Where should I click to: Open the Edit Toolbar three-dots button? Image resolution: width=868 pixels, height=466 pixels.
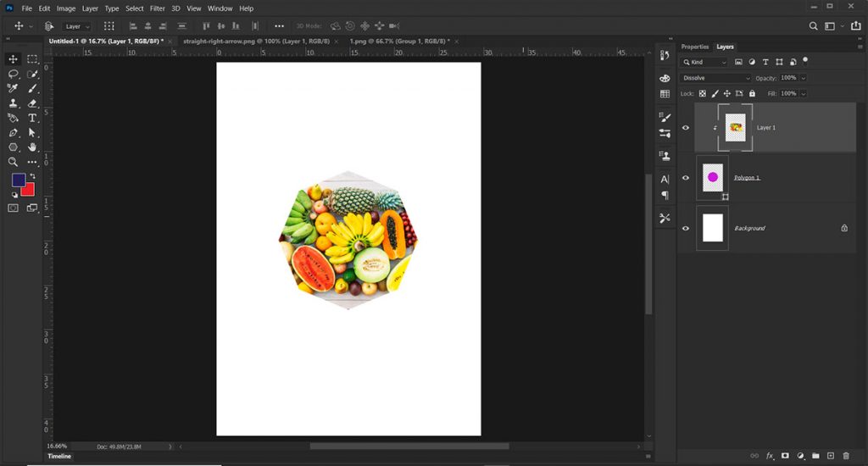click(x=32, y=162)
